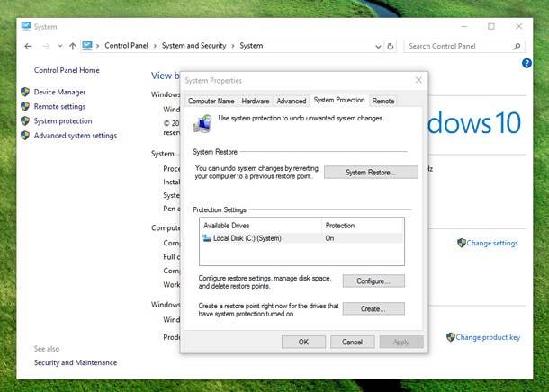Image resolution: width=549 pixels, height=392 pixels.
Task: Open Security and Maintenance link
Action: (76, 362)
